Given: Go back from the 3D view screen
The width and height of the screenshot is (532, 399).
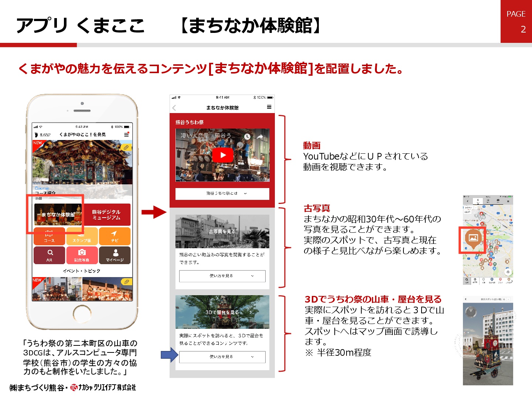Looking at the screenshot, I should (466, 299).
